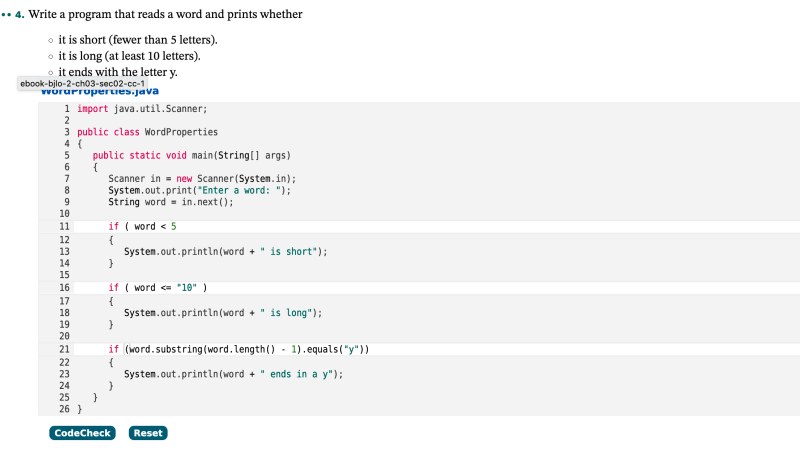Click the CodeCheck button

click(x=82, y=433)
